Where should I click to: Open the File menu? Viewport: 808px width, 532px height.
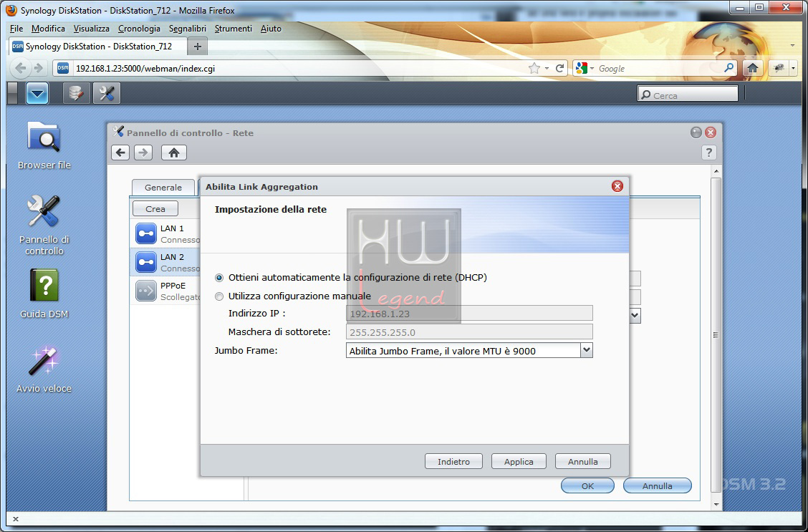pos(16,29)
